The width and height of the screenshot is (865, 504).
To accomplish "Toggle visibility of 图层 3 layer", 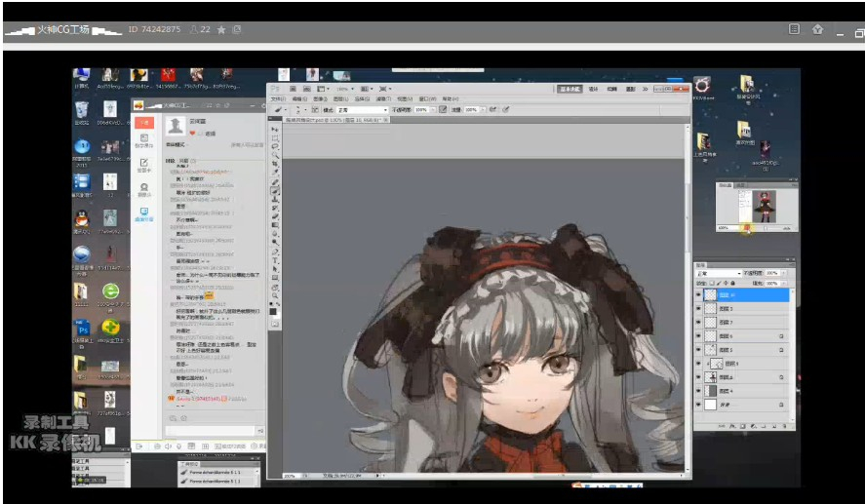I will (698, 309).
